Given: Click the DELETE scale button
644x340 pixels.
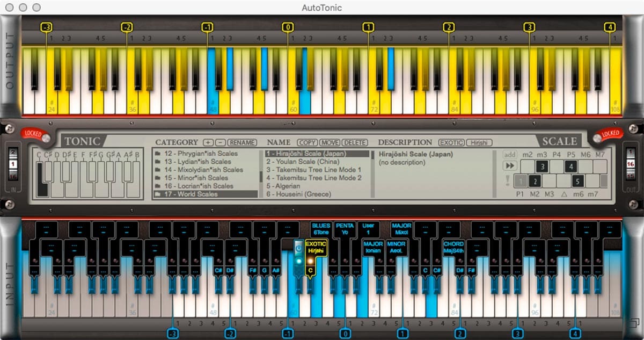Looking at the screenshot, I should [x=355, y=143].
